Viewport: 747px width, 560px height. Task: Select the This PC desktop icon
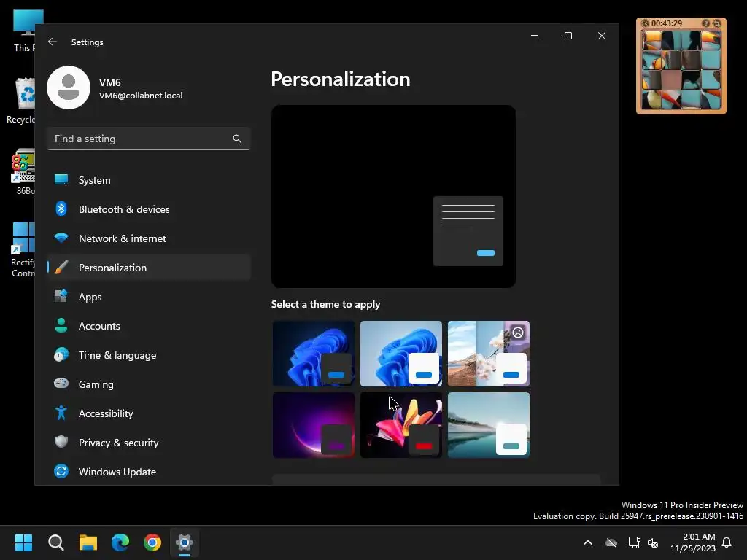pos(23,31)
